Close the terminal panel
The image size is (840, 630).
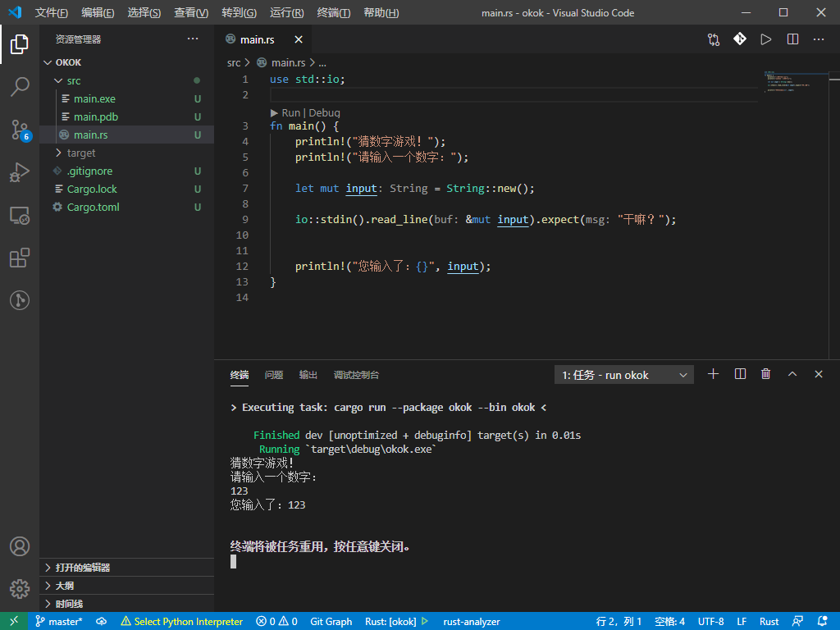coord(819,374)
